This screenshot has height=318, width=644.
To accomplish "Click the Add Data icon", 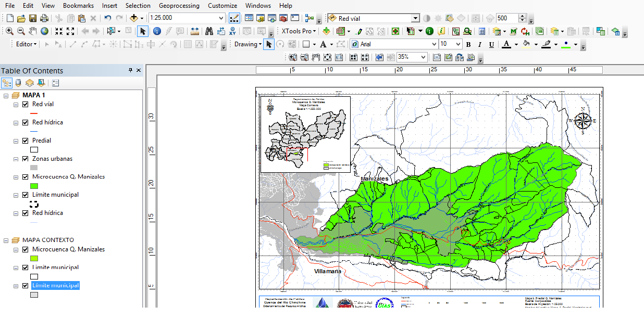I will (134, 18).
